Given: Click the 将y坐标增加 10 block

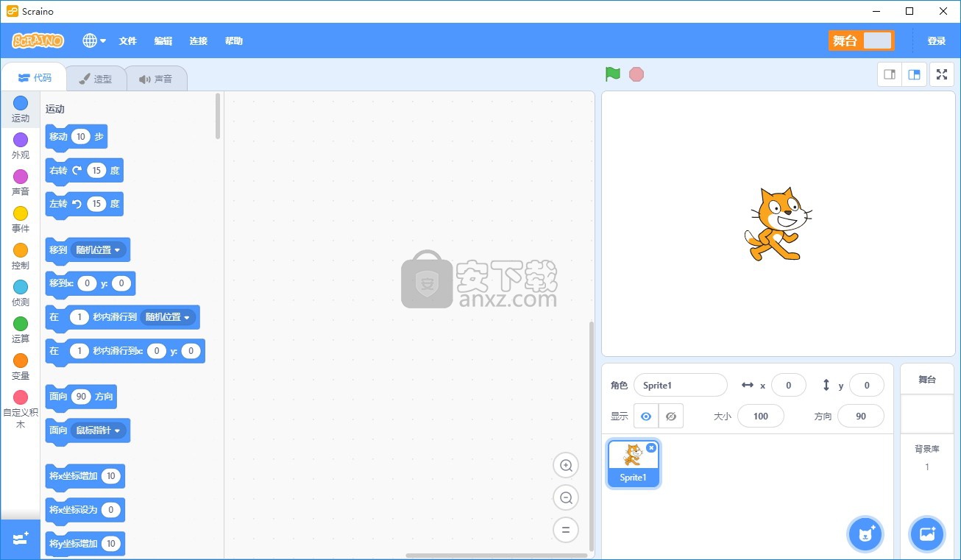Looking at the screenshot, I should (85, 544).
